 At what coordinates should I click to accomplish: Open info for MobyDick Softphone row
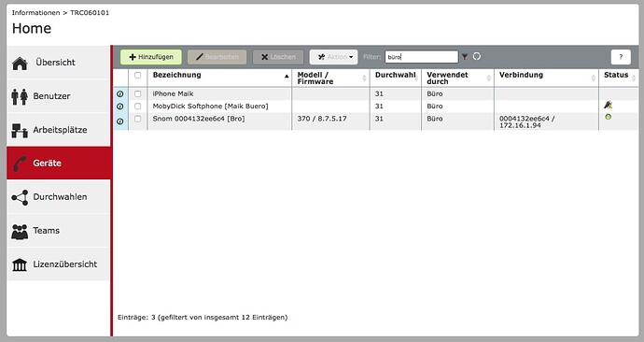119,107
